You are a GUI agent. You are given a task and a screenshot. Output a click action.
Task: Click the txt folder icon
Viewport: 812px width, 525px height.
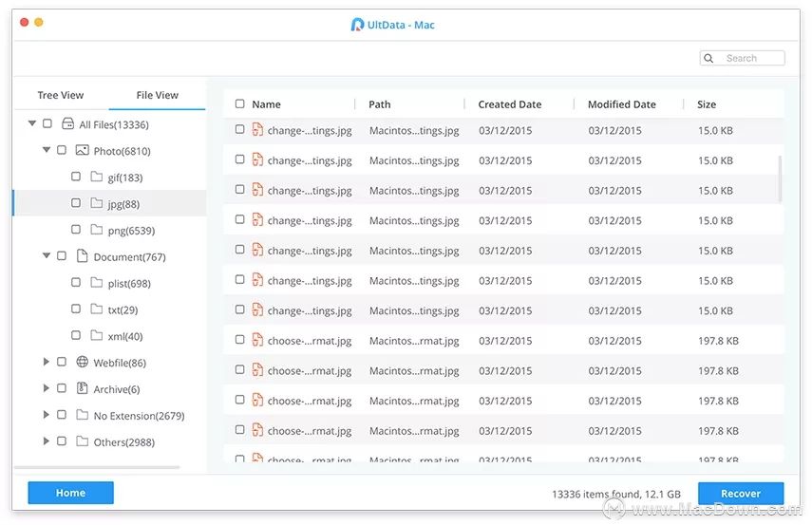96,309
